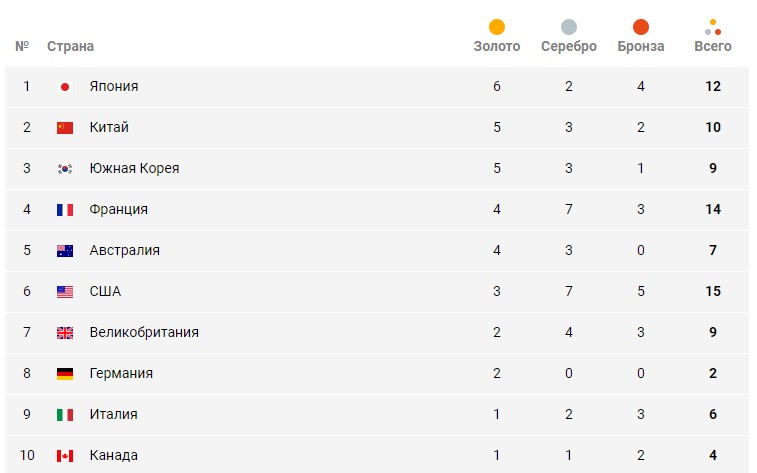Viewport: 757px width, 473px height.
Task: Click the bronze medal circle icon
Action: click(x=641, y=27)
